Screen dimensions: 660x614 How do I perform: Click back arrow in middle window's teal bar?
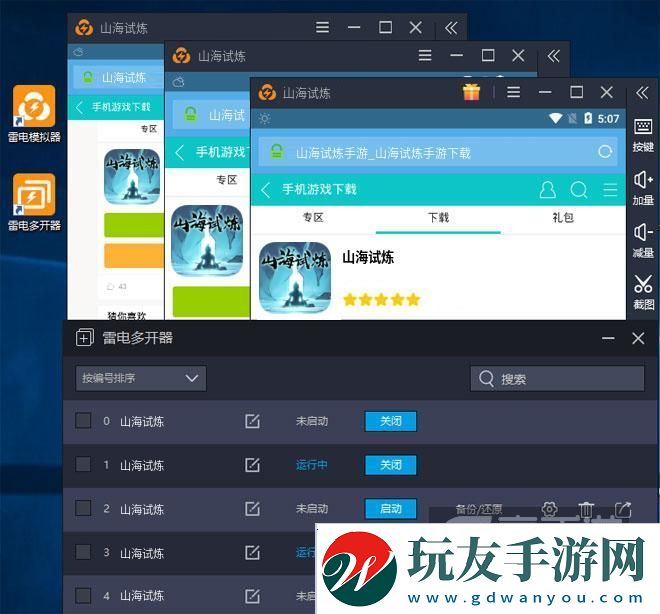tap(180, 152)
